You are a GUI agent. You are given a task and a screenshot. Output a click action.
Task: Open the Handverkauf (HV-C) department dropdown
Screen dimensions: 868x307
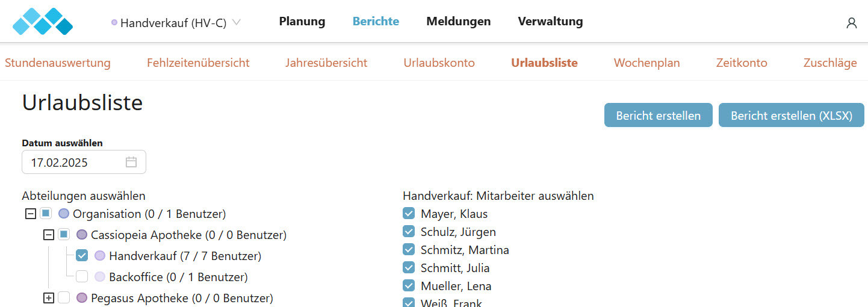(176, 23)
